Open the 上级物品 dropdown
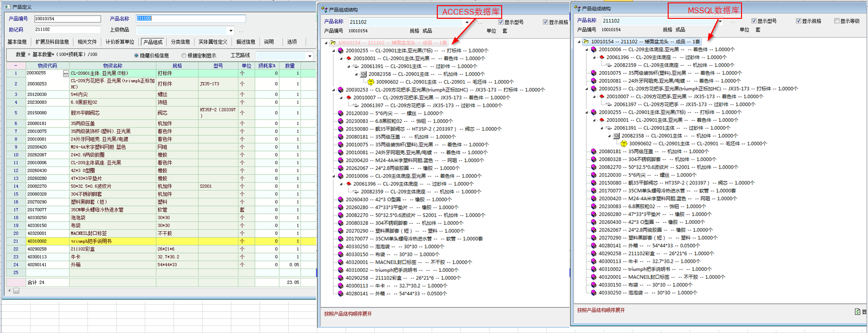The height and width of the screenshot is (333, 868). click(x=230, y=31)
